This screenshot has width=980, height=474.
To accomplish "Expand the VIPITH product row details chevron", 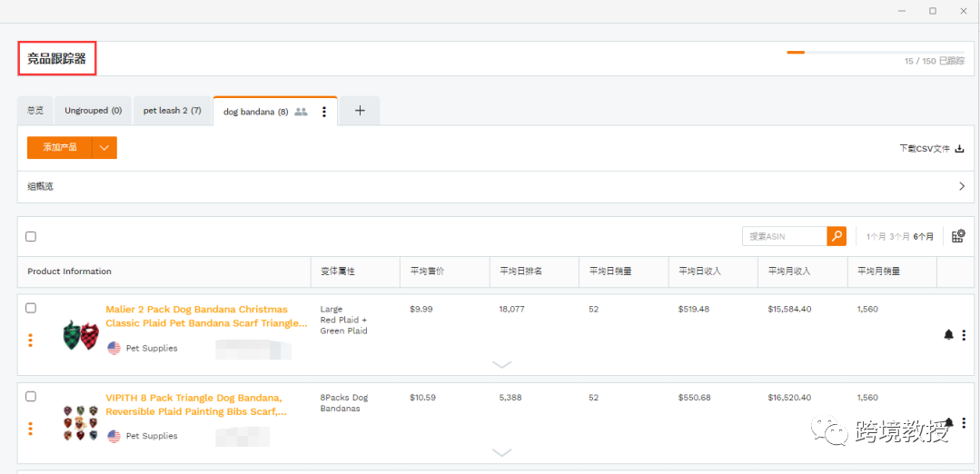I will 502,452.
